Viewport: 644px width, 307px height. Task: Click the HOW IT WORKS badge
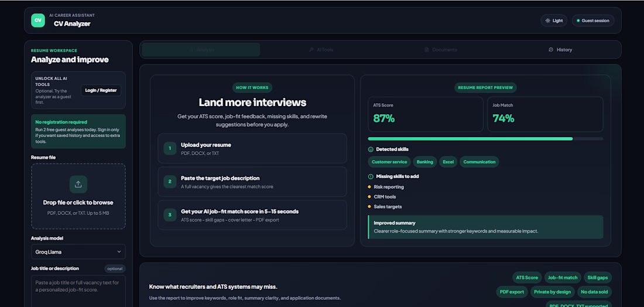click(x=252, y=87)
